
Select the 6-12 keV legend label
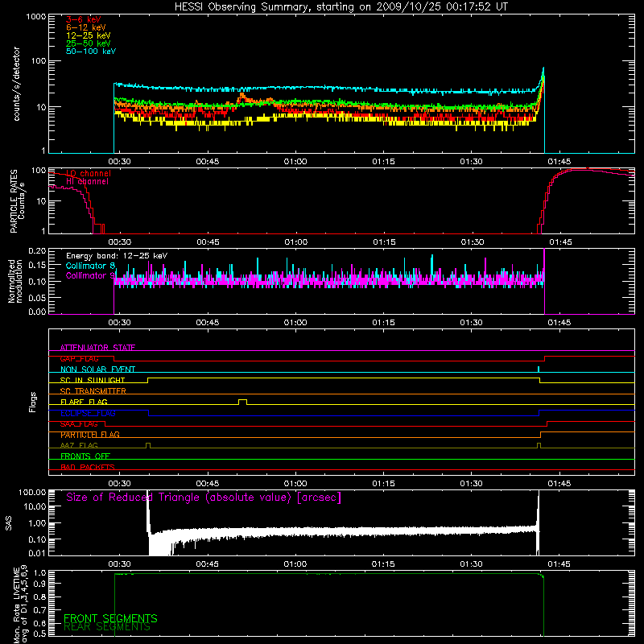(x=85, y=27)
